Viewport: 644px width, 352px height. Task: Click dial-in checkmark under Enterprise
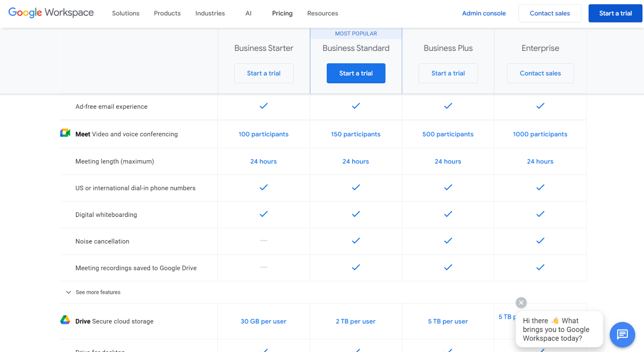point(540,187)
